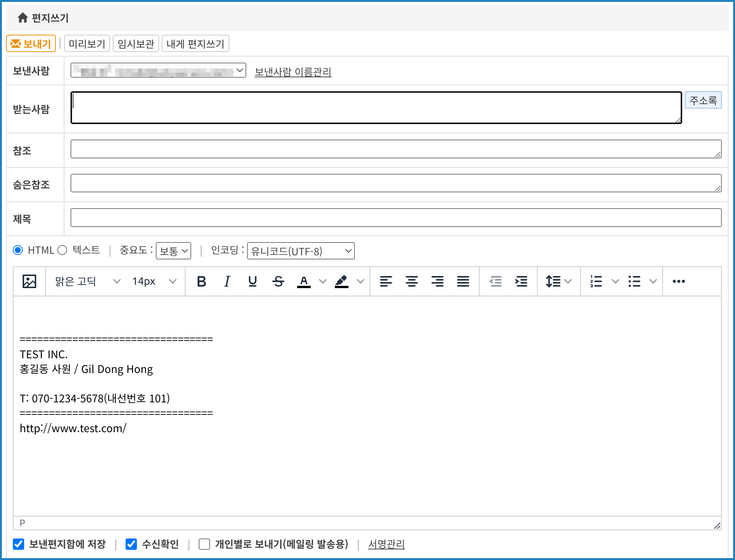Screen dimensions: 735x560
Task: Open the 중요도 priority dropdown
Action: pos(173,251)
